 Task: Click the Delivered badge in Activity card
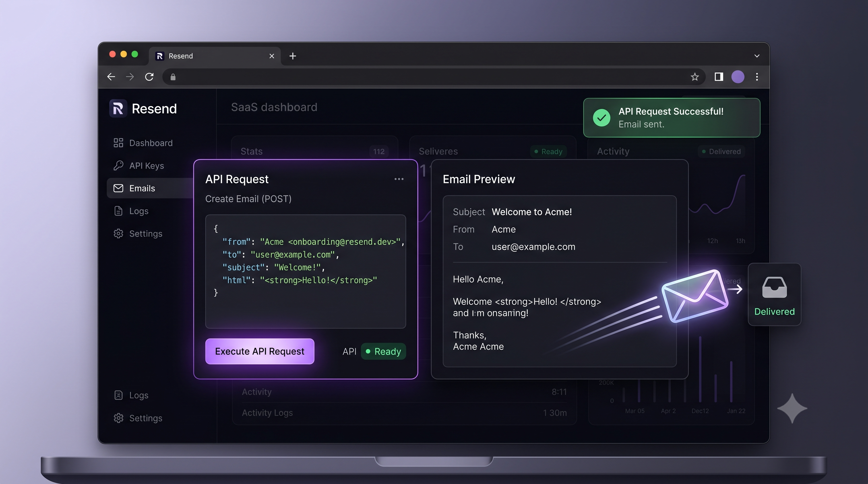click(x=721, y=152)
